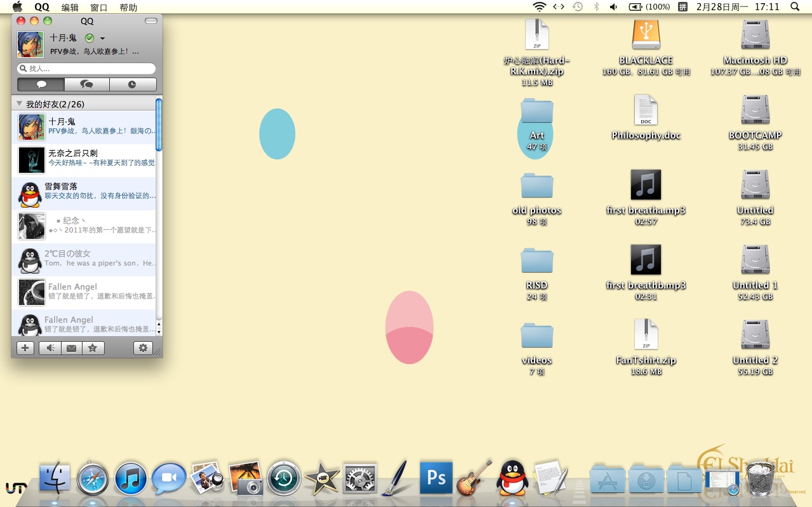This screenshot has height=507, width=812.
Task: Toggle the QQ sound speaker button
Action: (x=50, y=348)
